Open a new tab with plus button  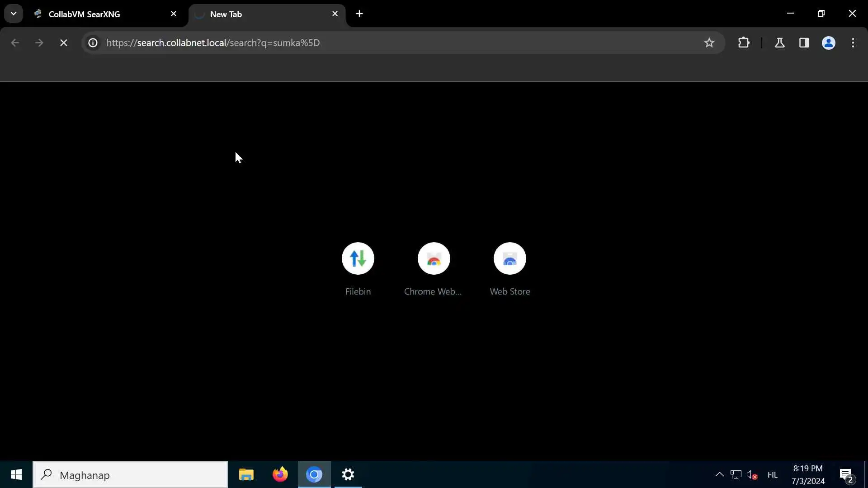(359, 14)
